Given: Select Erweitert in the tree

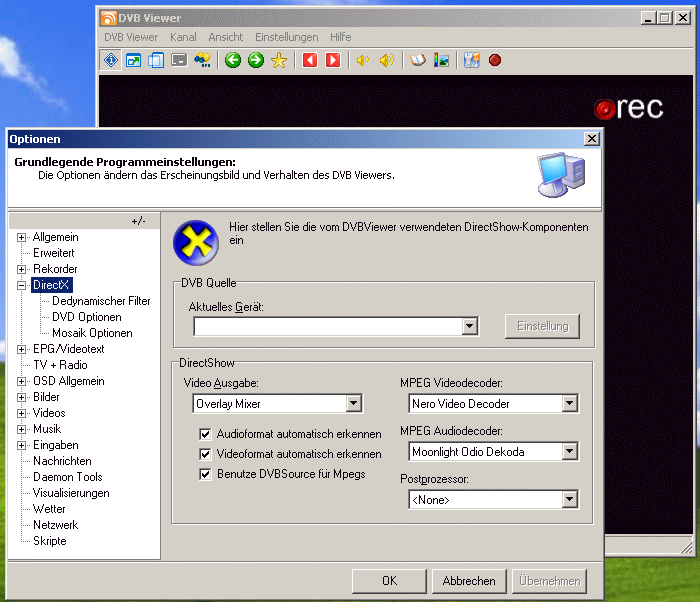Looking at the screenshot, I should 54,253.
